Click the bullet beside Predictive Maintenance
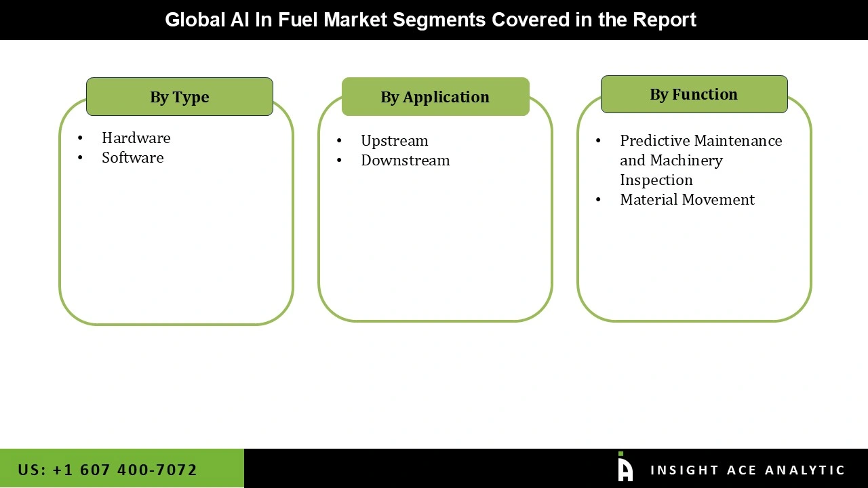The width and height of the screenshot is (868, 488). pyautogui.click(x=598, y=140)
